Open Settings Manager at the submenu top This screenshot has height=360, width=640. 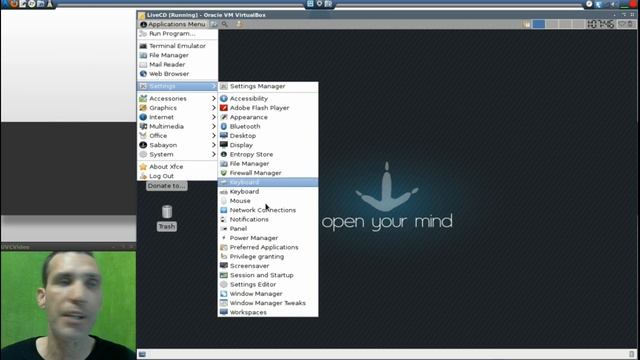click(268, 86)
